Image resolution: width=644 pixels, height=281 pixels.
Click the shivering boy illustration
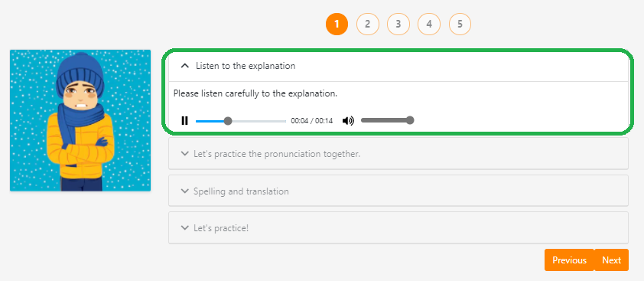click(80, 120)
